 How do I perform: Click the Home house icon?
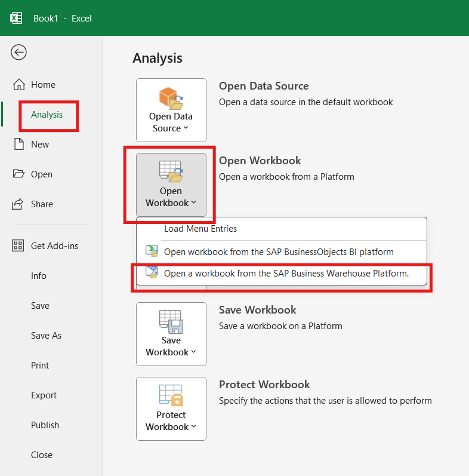[x=19, y=85]
